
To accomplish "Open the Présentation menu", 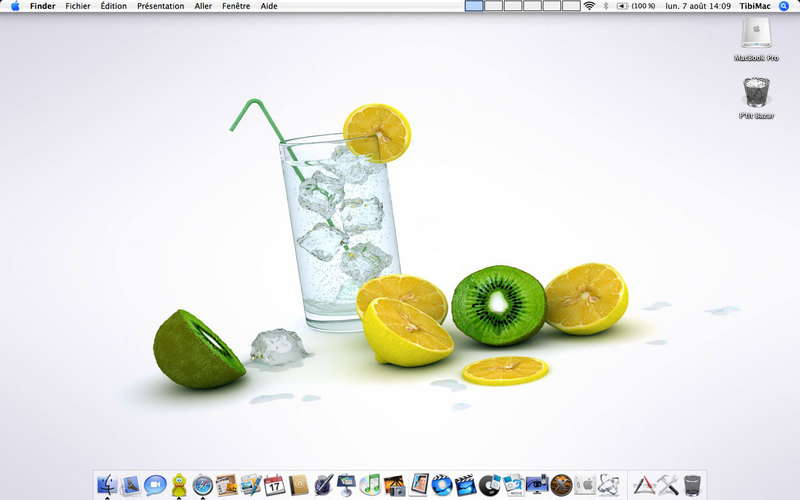I will click(161, 6).
